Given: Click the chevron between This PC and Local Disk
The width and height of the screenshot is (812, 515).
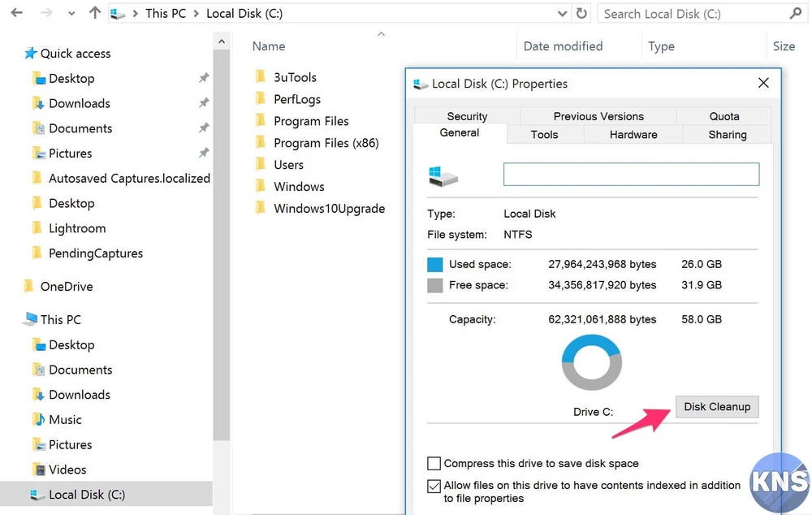Looking at the screenshot, I should coord(197,14).
